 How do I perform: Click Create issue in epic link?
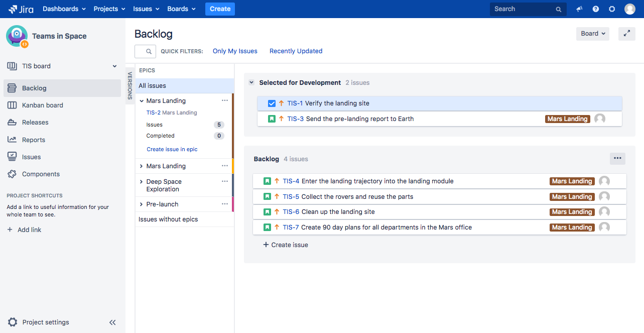coord(172,149)
